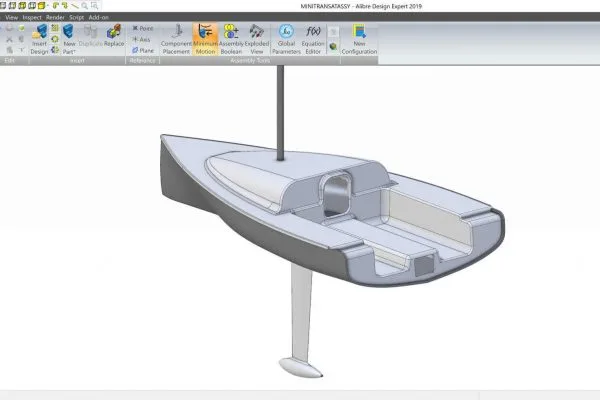Click the New Part tool
Screen dimensions: 600x400
tap(69, 39)
